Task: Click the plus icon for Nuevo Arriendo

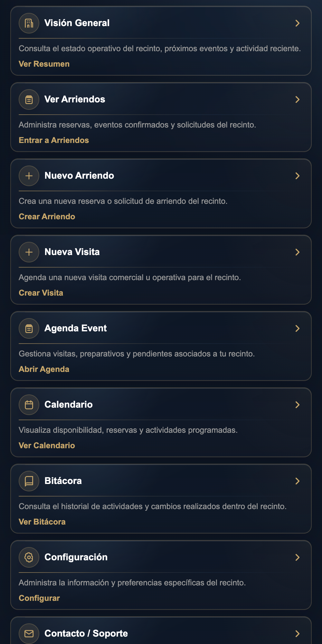Action: (29, 176)
